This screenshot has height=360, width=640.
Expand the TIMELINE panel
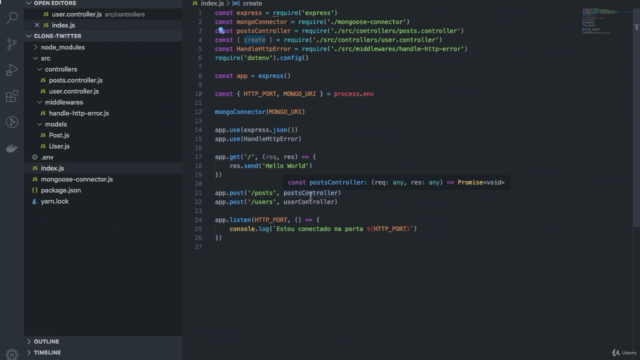tap(47, 353)
